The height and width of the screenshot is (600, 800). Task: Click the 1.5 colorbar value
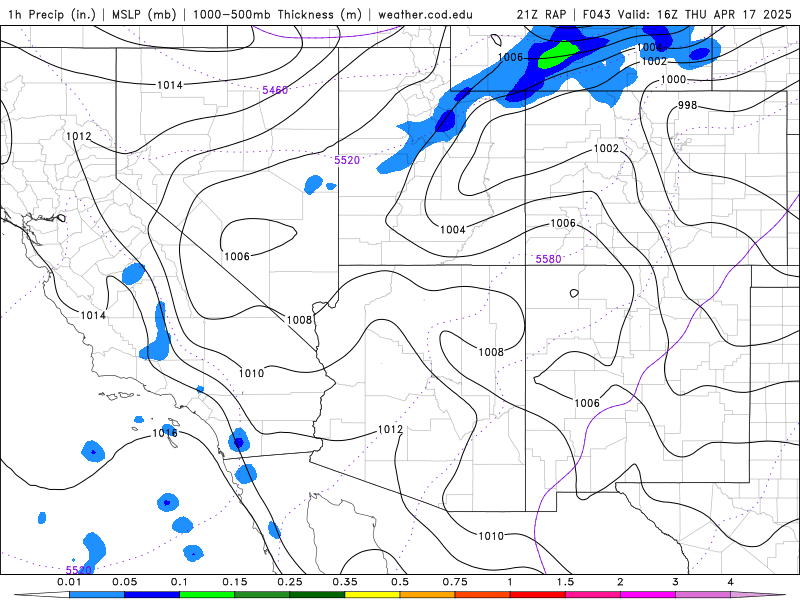(x=565, y=582)
